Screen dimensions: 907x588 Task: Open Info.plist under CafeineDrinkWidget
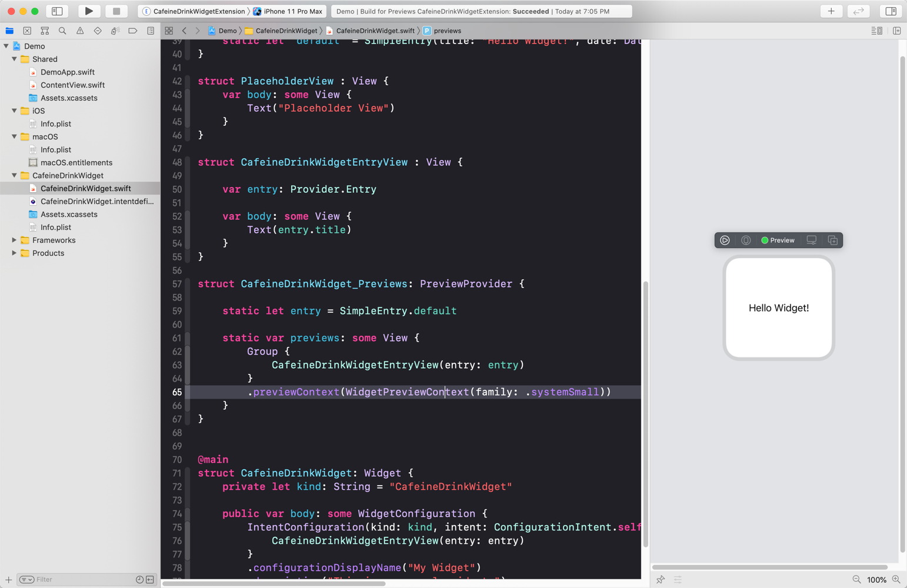(x=55, y=227)
